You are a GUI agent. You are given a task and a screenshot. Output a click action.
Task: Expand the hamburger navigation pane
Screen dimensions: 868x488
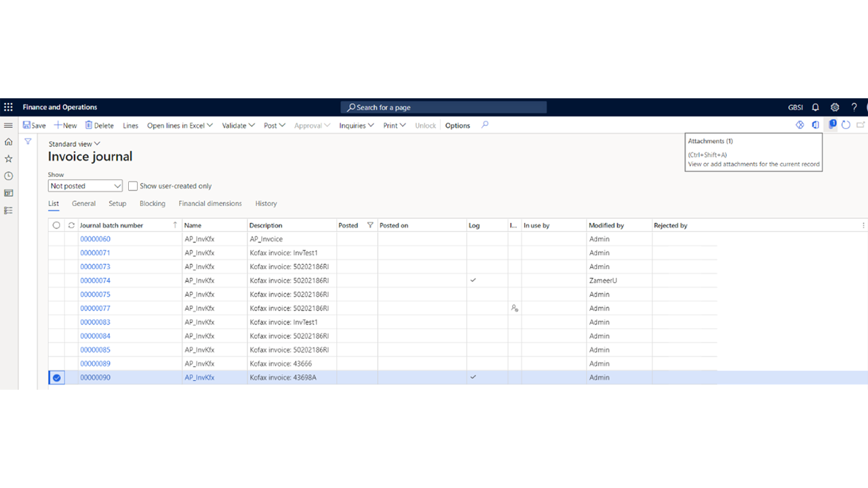pos(8,125)
